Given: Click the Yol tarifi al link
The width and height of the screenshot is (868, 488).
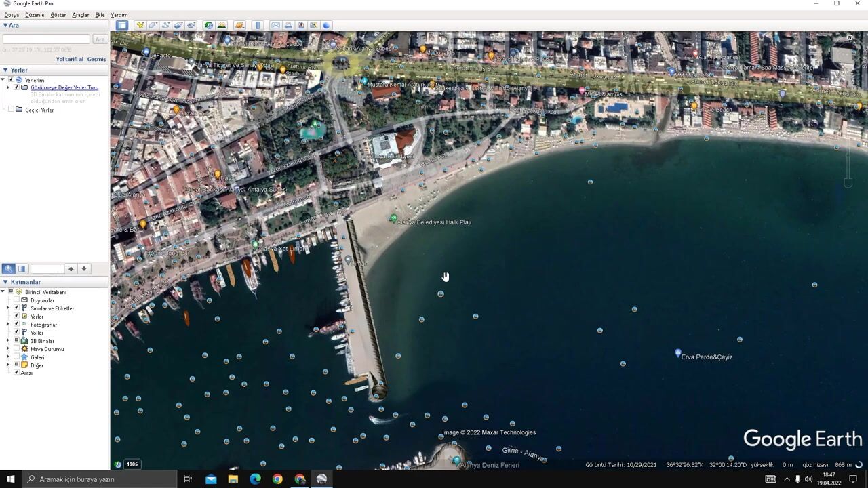Looking at the screenshot, I should (x=69, y=59).
